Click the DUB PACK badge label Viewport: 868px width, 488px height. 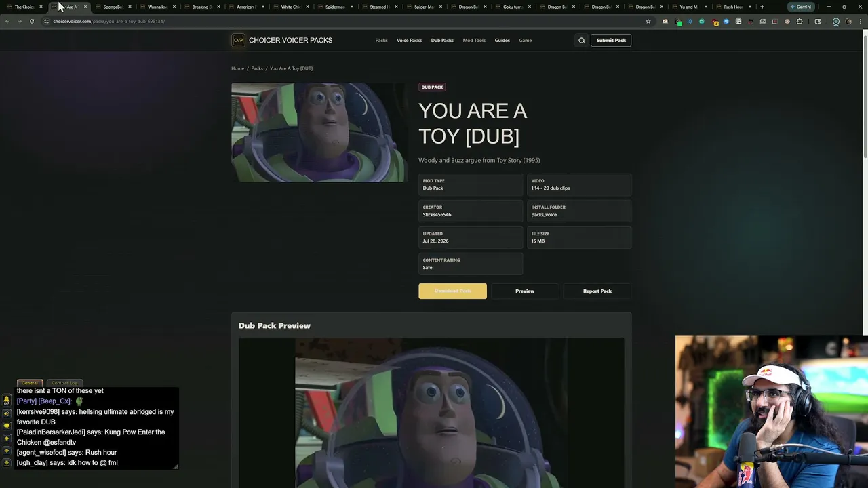(432, 87)
